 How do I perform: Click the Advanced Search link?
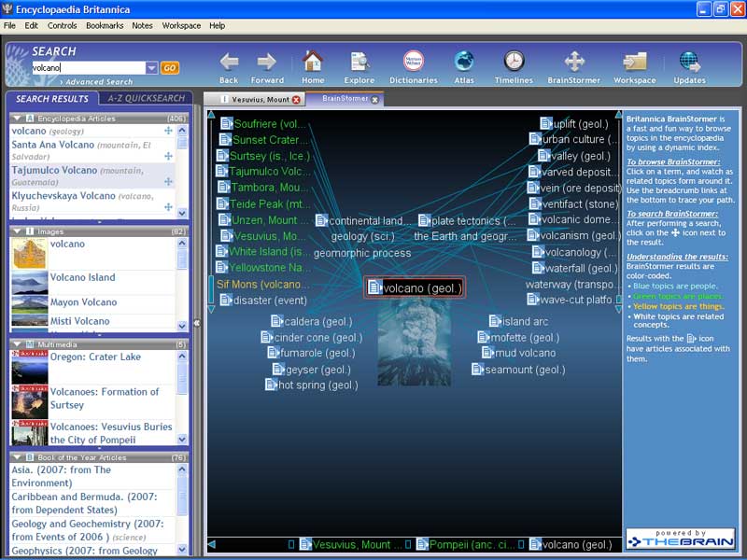pyautogui.click(x=99, y=82)
